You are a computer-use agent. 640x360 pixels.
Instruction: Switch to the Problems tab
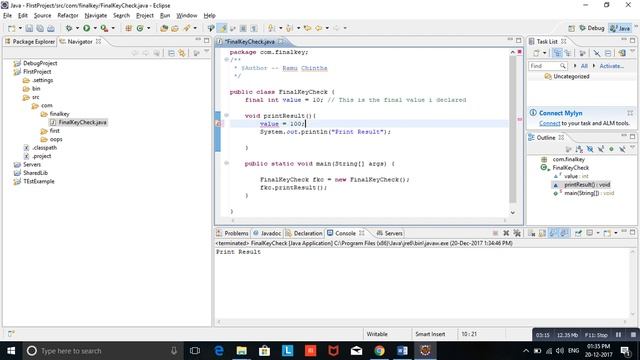tap(233, 233)
